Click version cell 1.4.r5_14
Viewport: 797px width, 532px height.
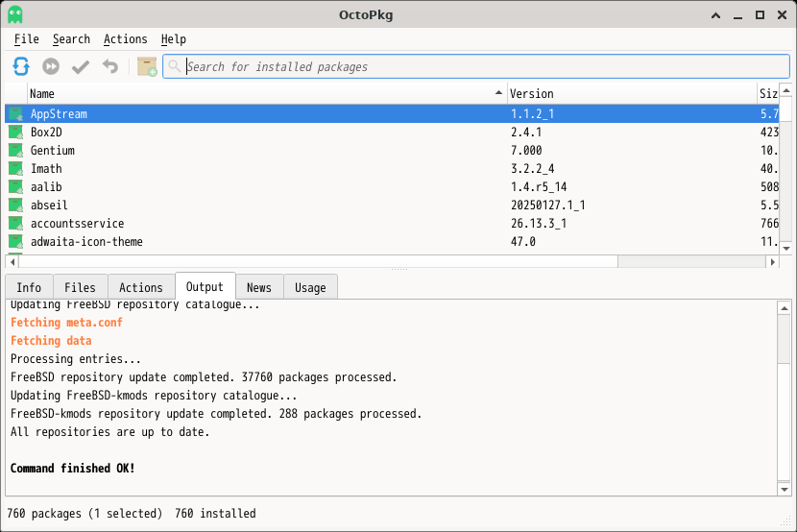(539, 187)
